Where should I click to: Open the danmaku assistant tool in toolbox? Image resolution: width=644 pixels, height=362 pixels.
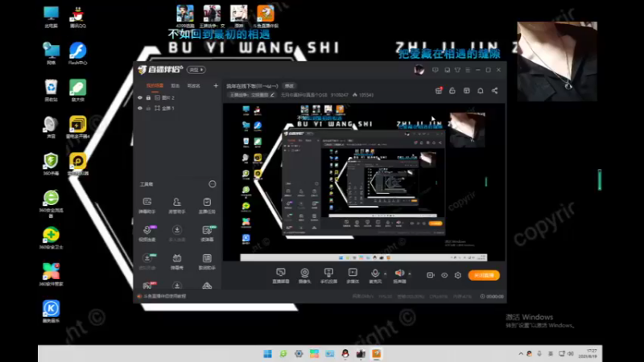point(147,205)
